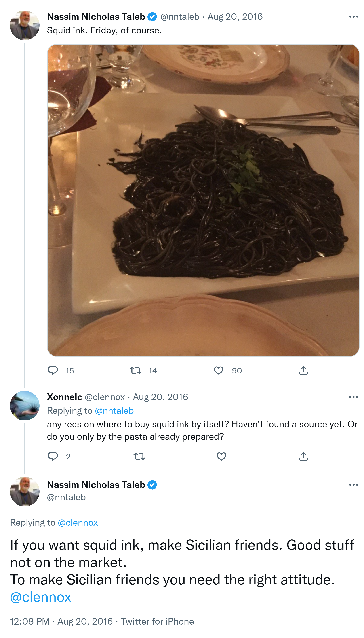Click the Twitter for iPhone source label
The height and width of the screenshot is (638, 364).
click(157, 621)
